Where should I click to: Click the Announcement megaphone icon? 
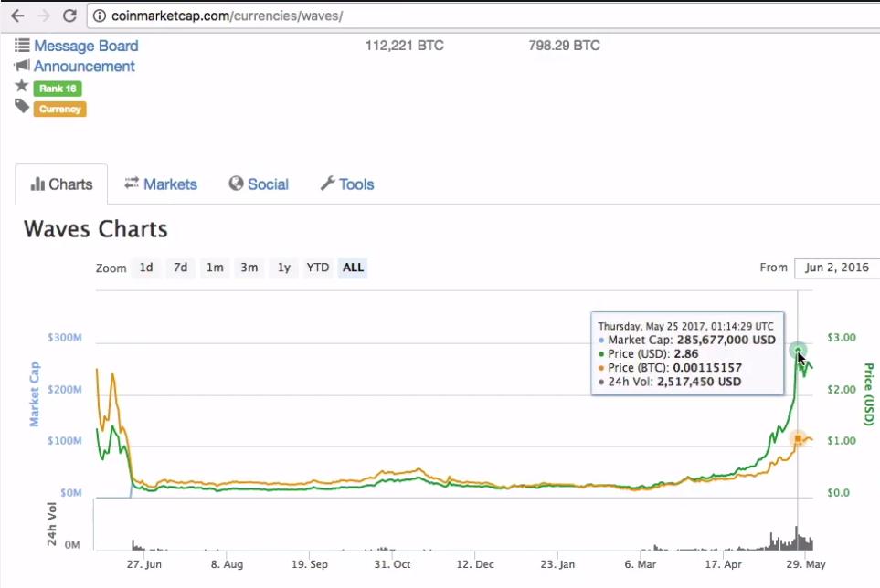click(x=22, y=66)
